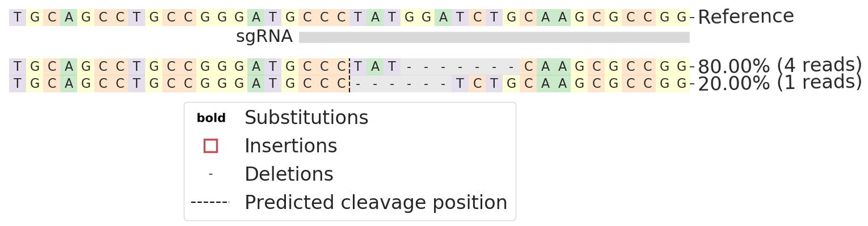Click the first T base in 80% read row

point(18,67)
